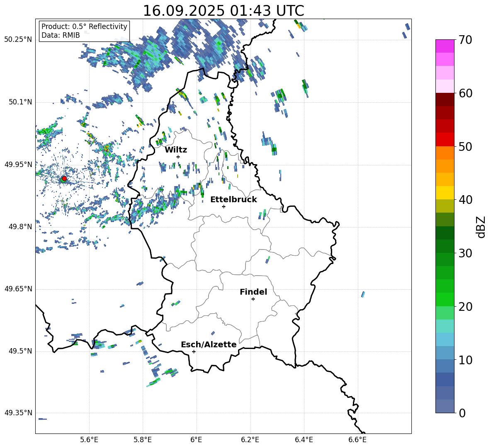The image size is (491, 448).
Task: Click the dBZ colorbar label
Action: pos(481,227)
